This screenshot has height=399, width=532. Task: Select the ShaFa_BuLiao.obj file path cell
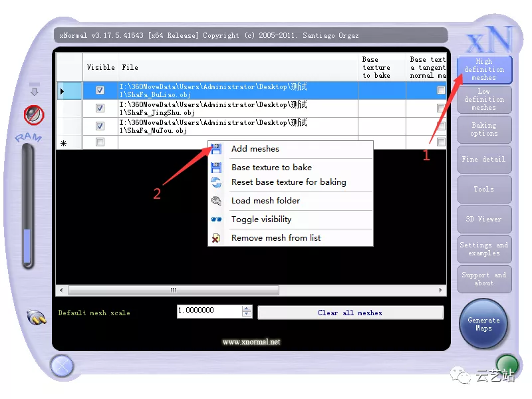[238, 90]
